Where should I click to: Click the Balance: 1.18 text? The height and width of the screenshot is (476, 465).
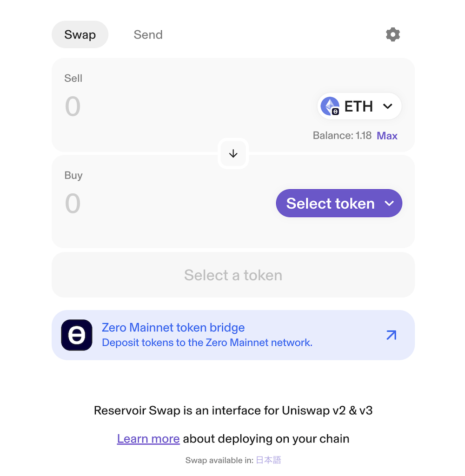(342, 136)
